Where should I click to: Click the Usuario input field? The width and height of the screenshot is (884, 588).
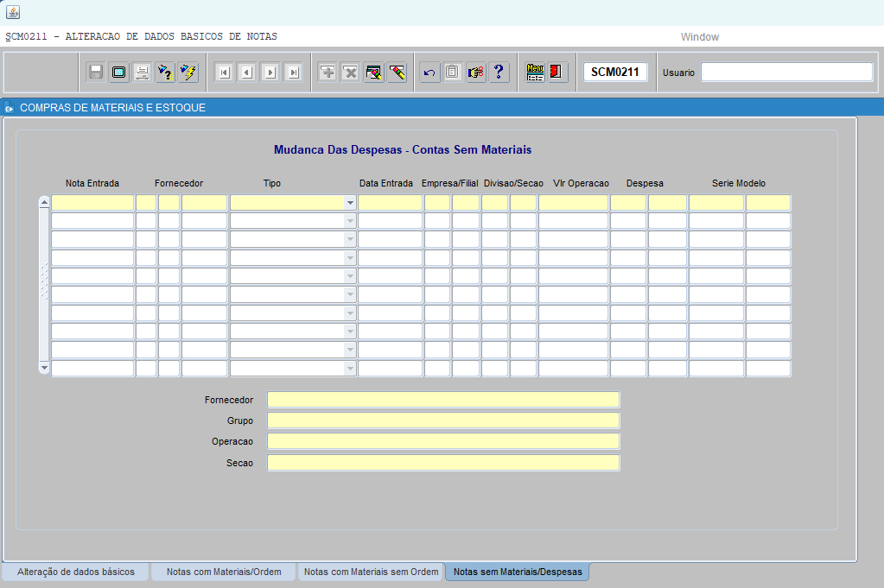(786, 73)
